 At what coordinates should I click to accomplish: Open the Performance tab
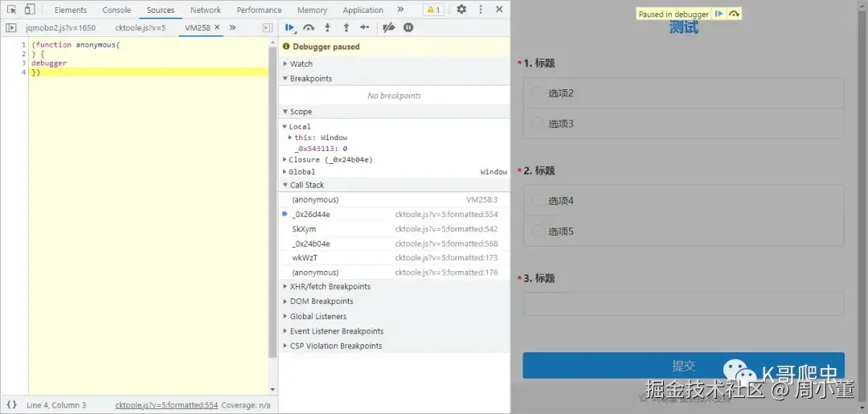click(x=259, y=10)
